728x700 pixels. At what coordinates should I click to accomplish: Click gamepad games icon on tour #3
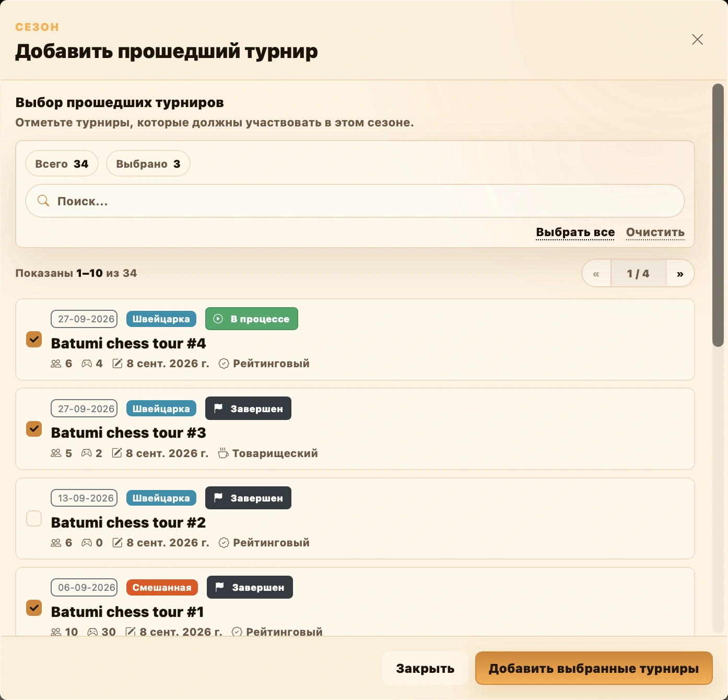(x=87, y=453)
